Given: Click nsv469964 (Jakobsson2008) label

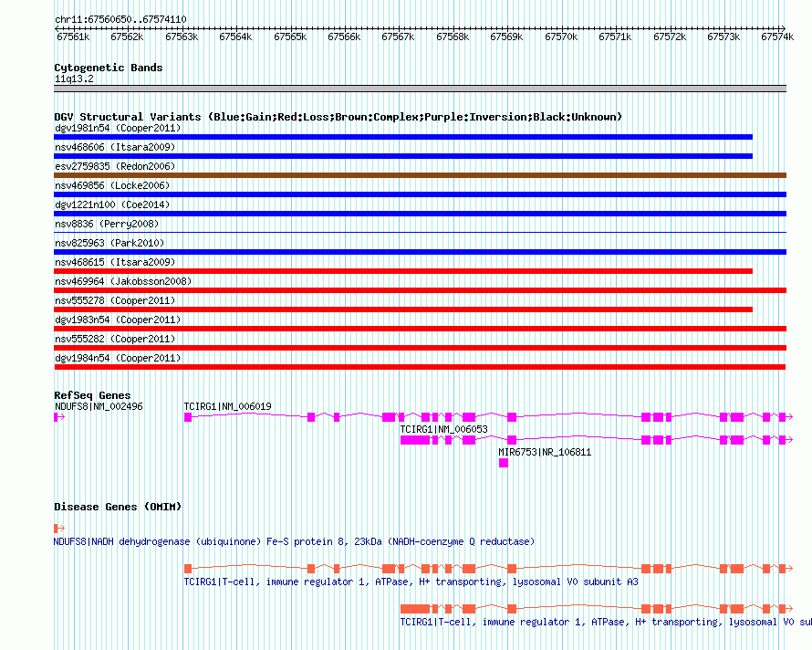Looking at the screenshot, I should point(123,281).
